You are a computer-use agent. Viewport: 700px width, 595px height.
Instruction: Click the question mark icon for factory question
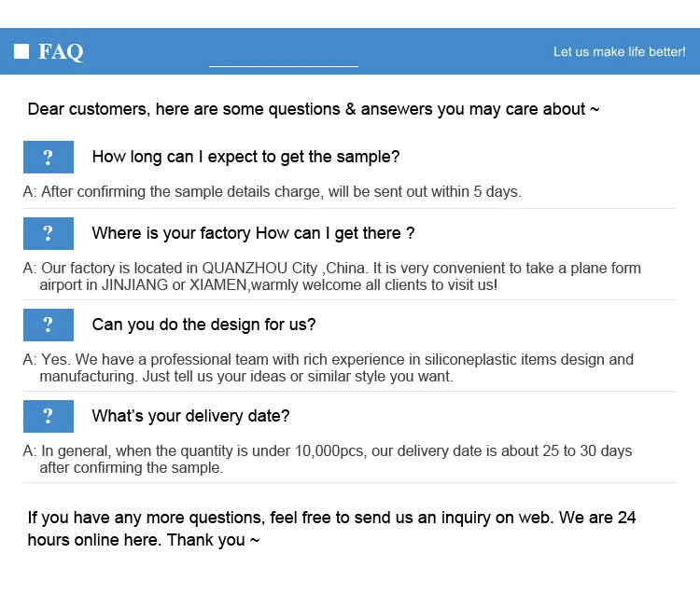[48, 233]
